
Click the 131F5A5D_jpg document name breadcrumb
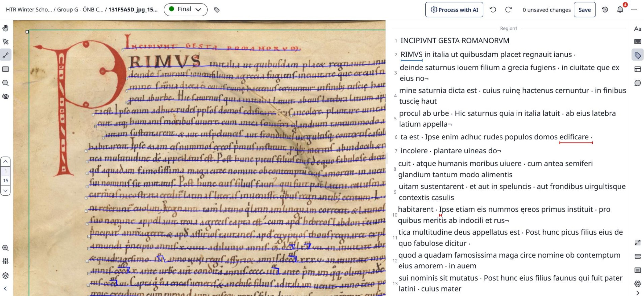click(133, 10)
